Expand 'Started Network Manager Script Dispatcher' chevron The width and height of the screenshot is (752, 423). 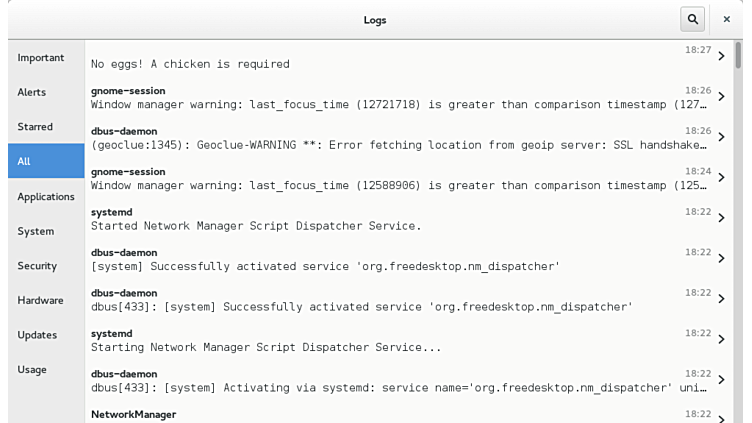(721, 219)
